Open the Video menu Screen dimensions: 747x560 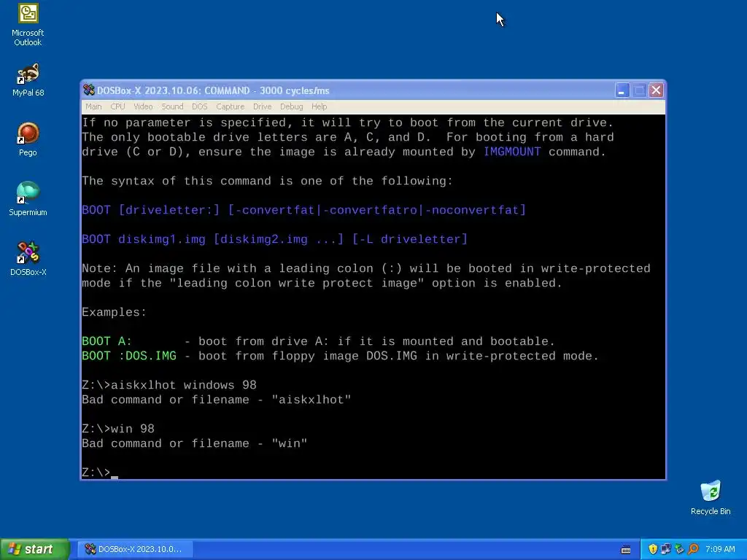[143, 106]
